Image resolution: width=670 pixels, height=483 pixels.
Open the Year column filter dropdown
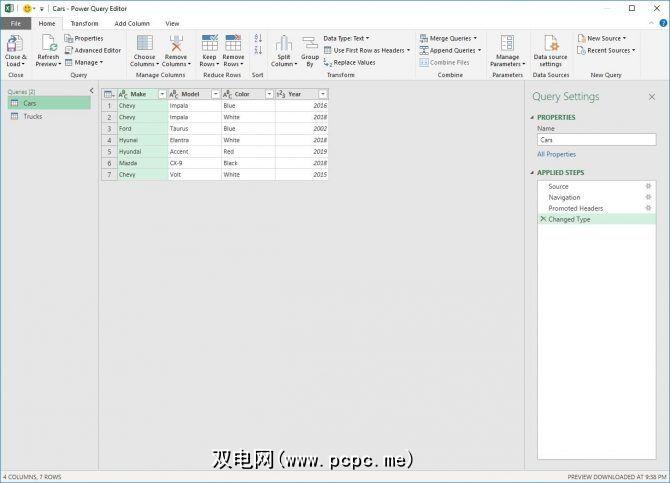pos(322,94)
